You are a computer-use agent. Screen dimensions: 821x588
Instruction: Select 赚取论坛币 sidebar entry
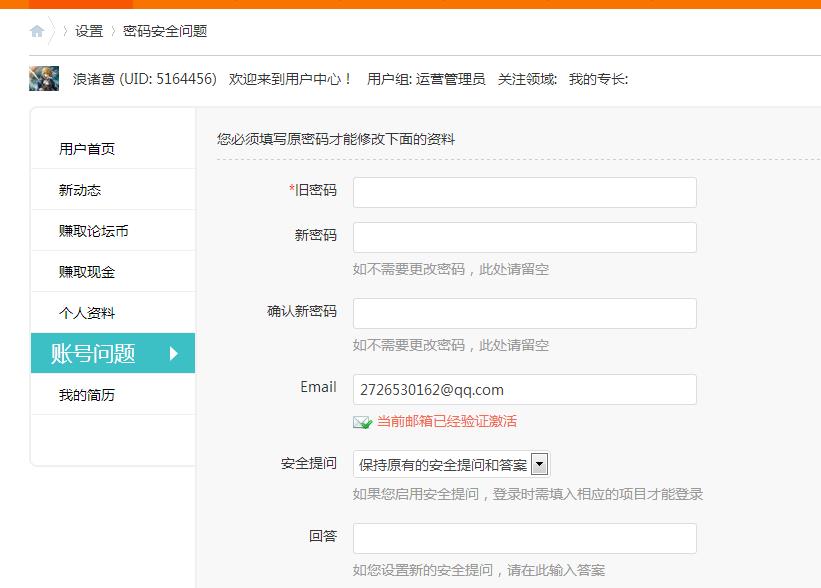click(x=94, y=231)
